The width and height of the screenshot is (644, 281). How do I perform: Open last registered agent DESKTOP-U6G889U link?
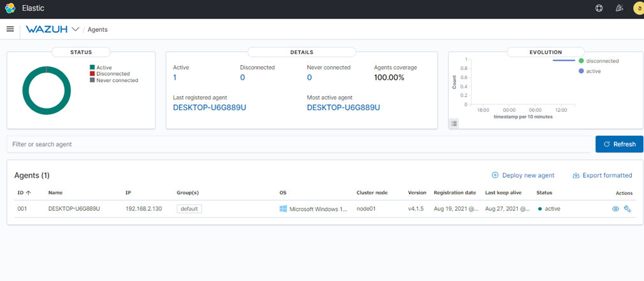point(210,108)
